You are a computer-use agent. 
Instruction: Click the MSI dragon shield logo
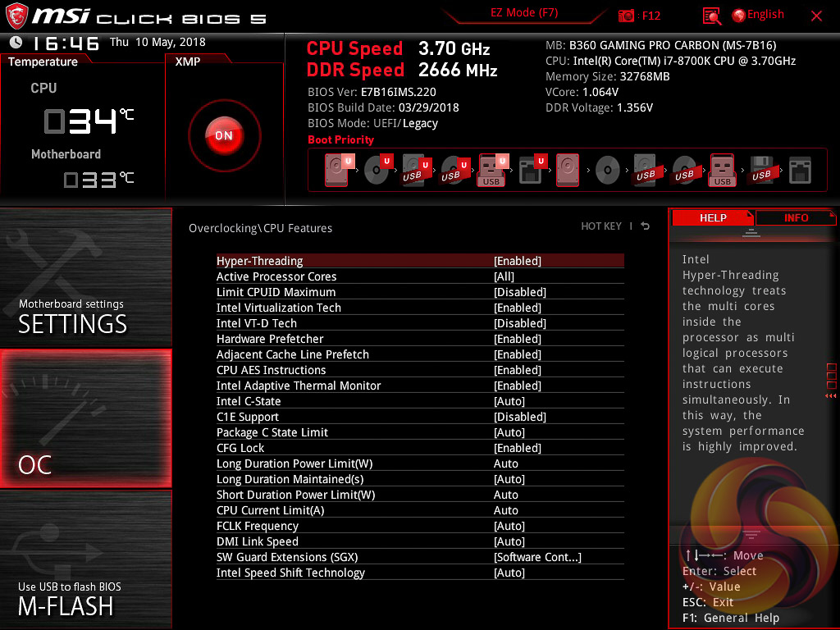point(16,16)
